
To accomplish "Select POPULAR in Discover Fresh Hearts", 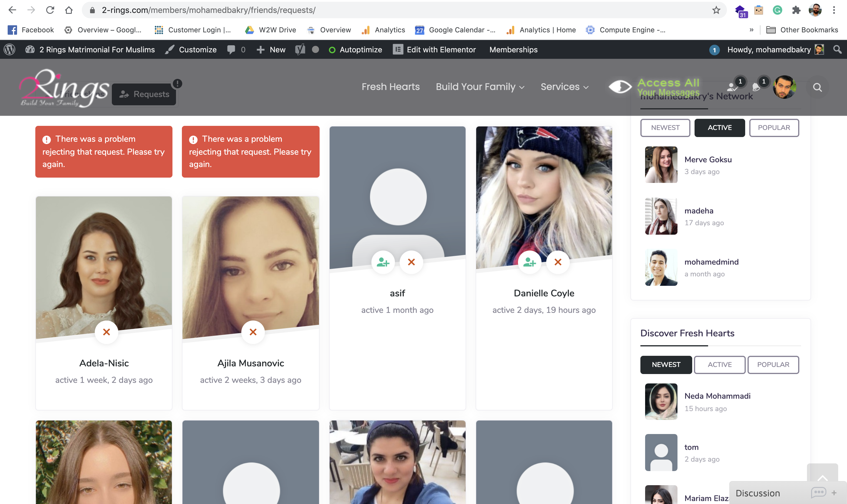I will point(773,364).
